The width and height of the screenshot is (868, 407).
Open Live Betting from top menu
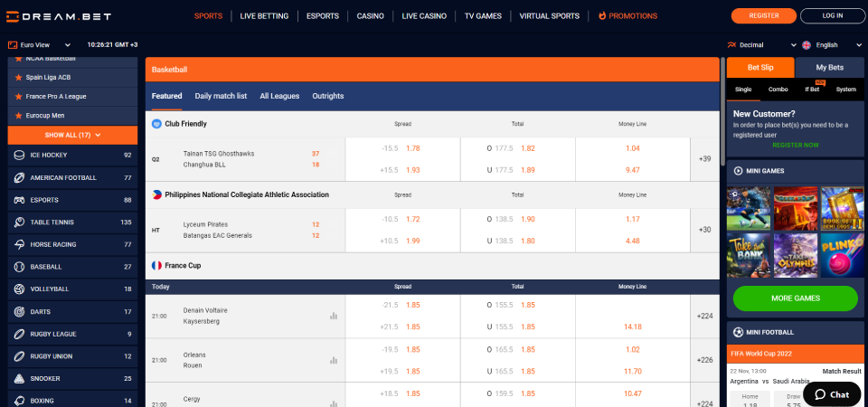[x=264, y=16]
